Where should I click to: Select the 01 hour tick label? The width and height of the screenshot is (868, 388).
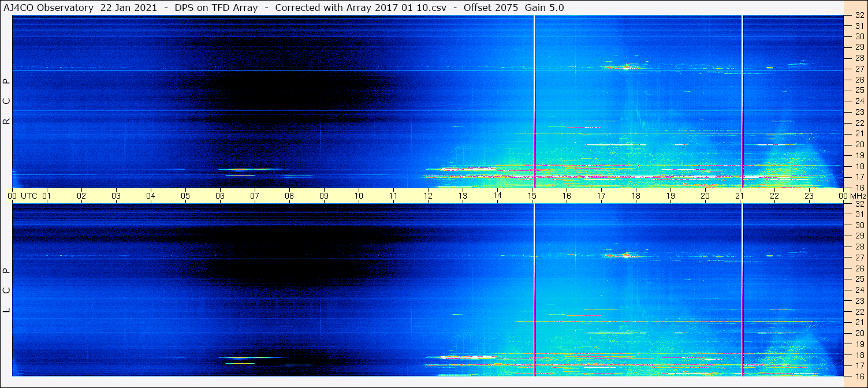(x=47, y=196)
